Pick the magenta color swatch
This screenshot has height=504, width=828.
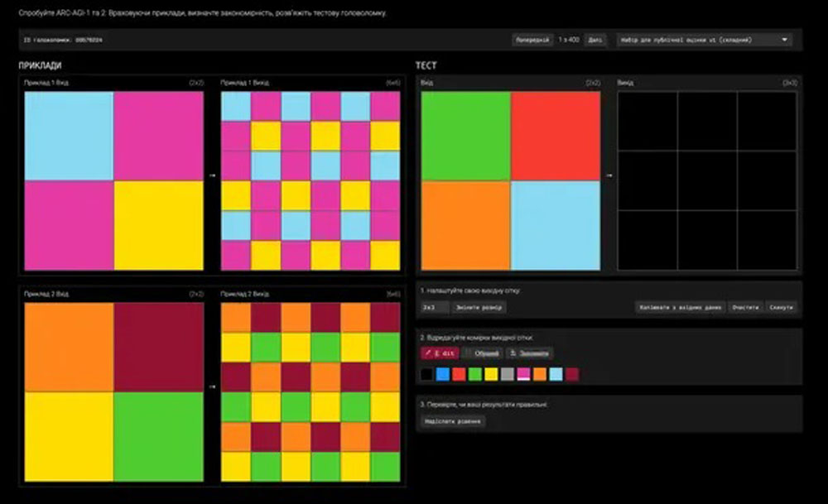click(523, 375)
